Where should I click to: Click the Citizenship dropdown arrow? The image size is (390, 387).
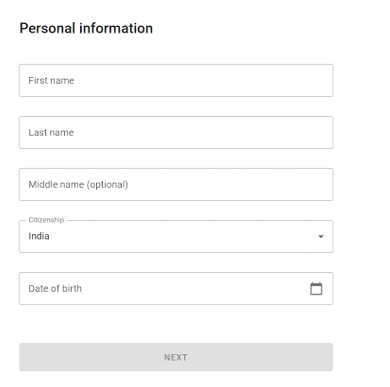coord(321,237)
